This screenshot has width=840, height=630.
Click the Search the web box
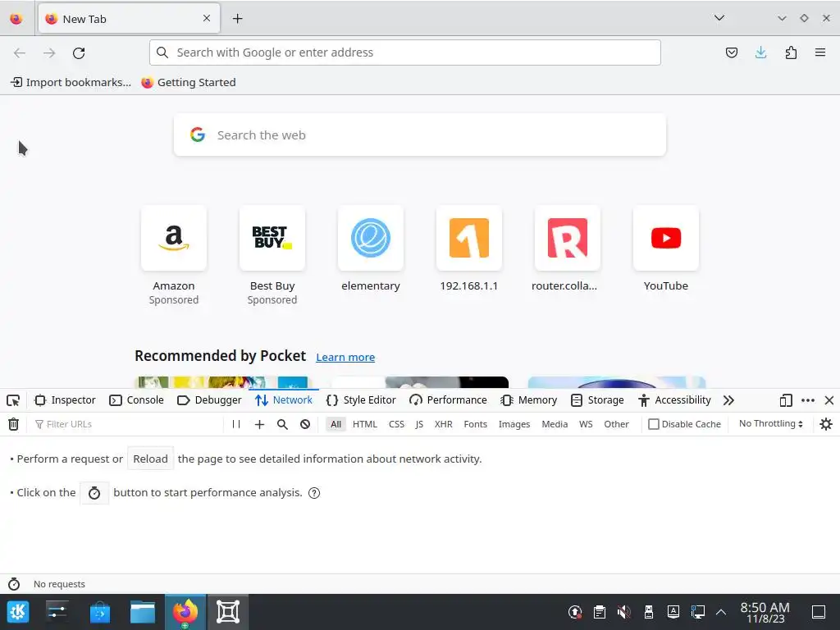click(x=420, y=135)
